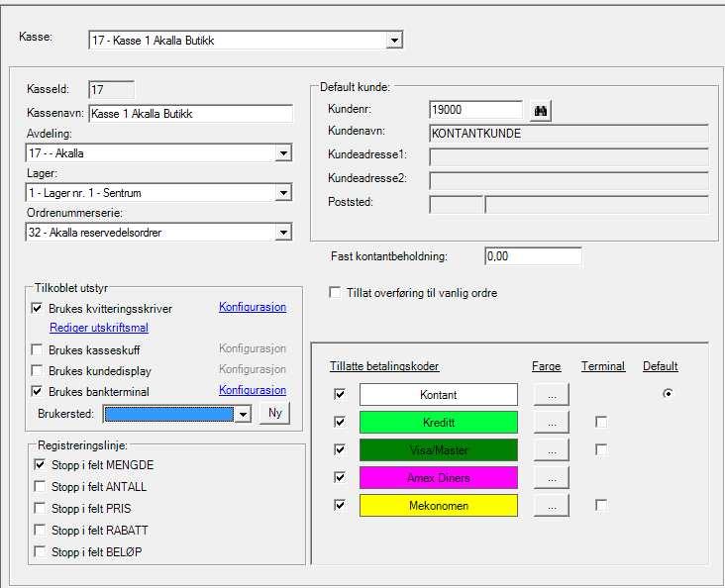The height and width of the screenshot is (588, 725).
Task: Click the Kundenr input field
Action: [475, 110]
